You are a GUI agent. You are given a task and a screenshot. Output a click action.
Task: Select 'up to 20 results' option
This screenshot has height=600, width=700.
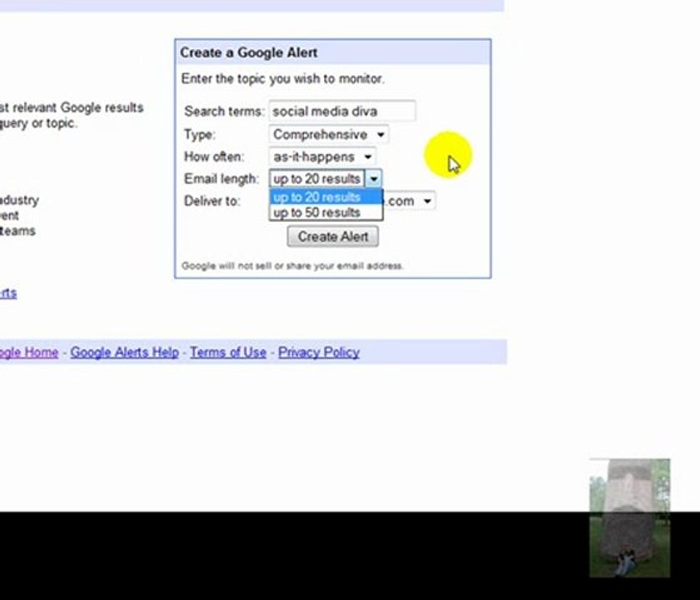(x=326, y=197)
